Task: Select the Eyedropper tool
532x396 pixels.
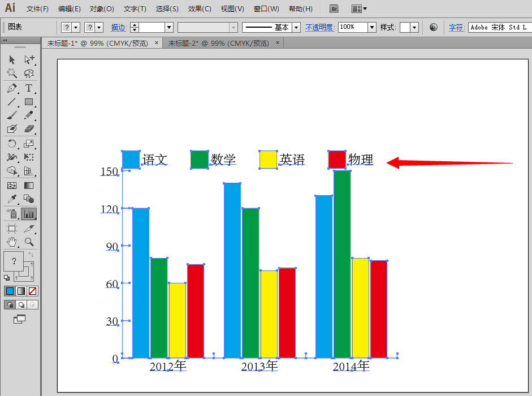Action: click(12, 199)
